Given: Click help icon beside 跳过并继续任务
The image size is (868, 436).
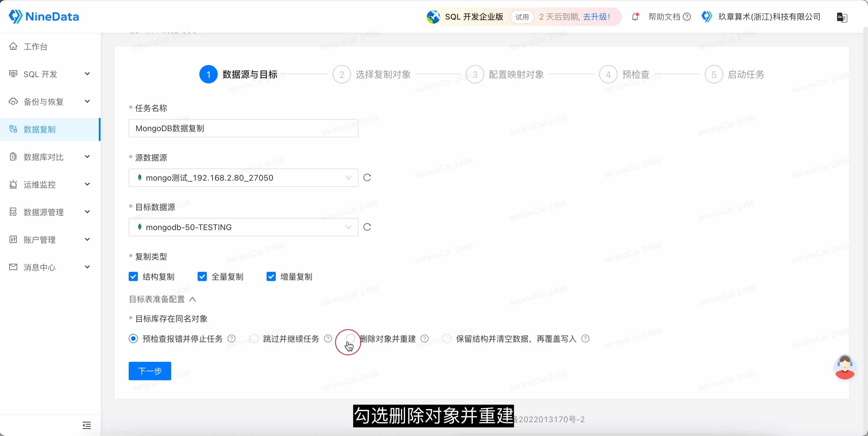Looking at the screenshot, I should (x=328, y=339).
